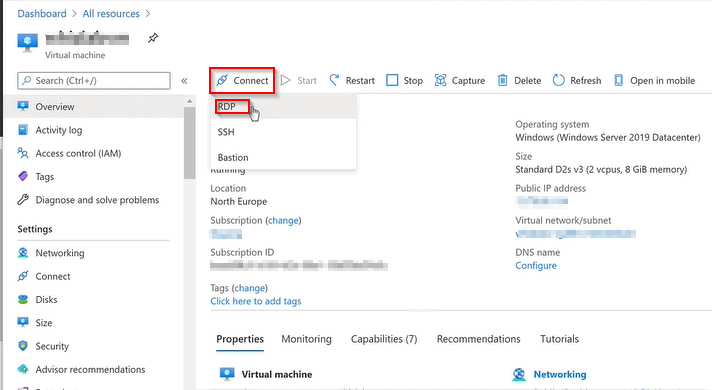Click the Access control (IAM) icon
Viewport: 712px width, 390px height.
click(23, 153)
